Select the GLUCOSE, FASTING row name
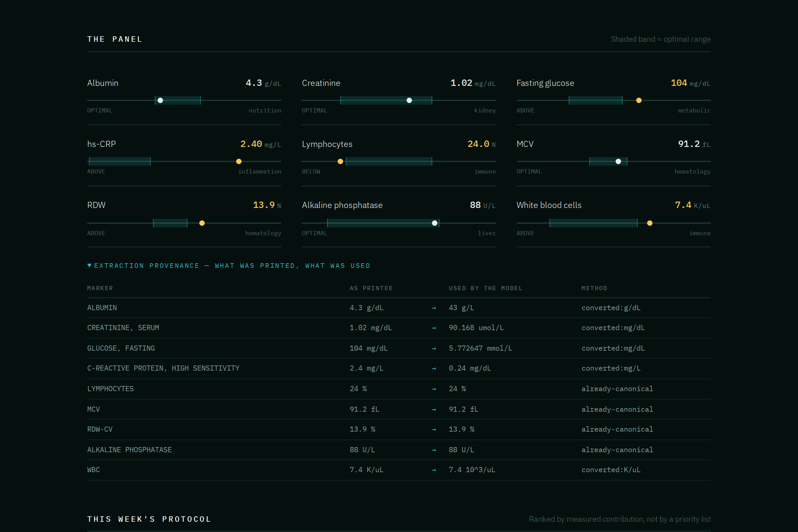Screen dimensions: 798x532 tap(121, 348)
